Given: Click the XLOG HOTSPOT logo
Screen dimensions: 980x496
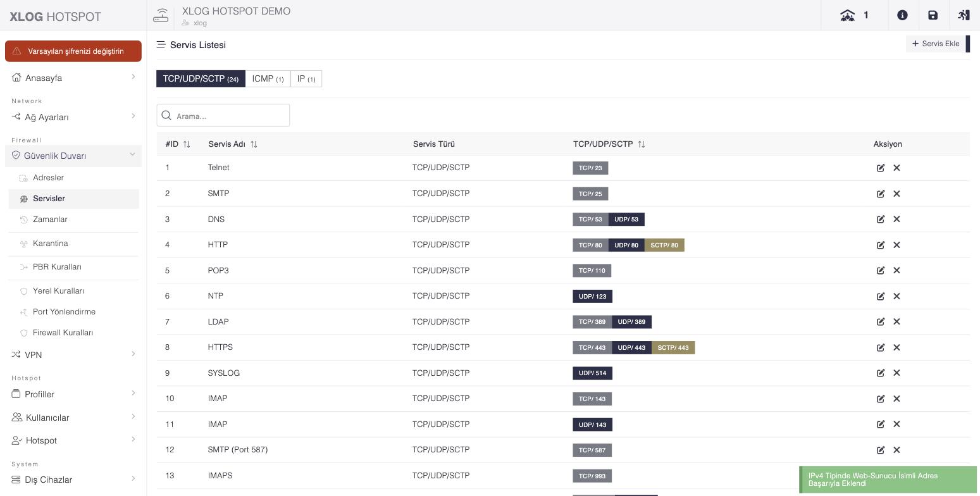Looking at the screenshot, I should (56, 16).
